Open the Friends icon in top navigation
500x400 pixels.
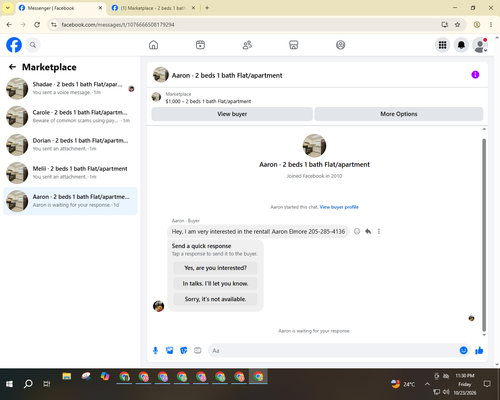pyautogui.click(x=247, y=45)
